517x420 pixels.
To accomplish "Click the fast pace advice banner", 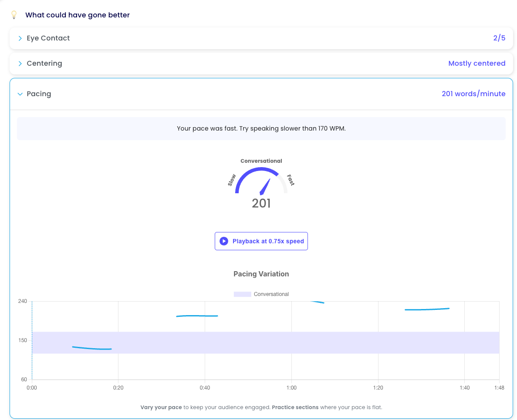I will (x=261, y=128).
